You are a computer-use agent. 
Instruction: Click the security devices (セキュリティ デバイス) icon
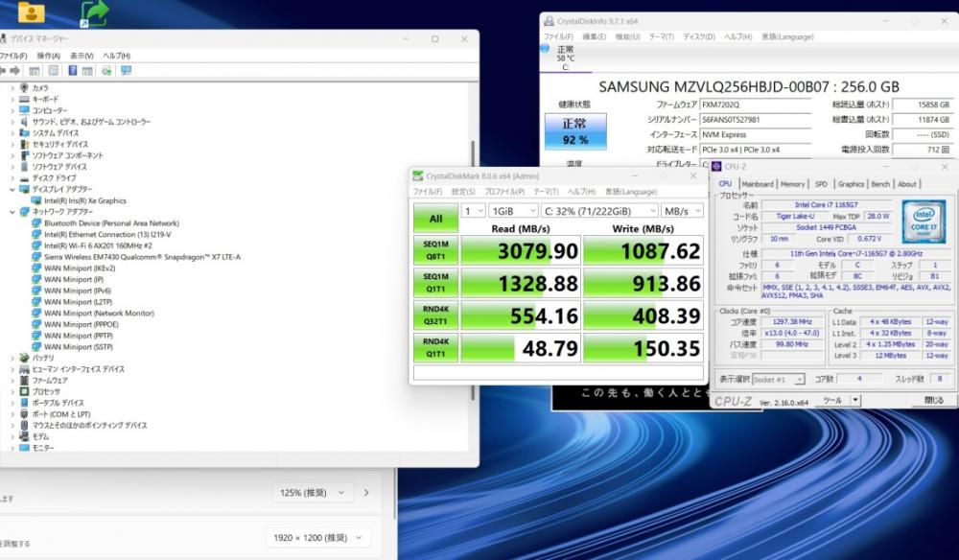(x=25, y=144)
